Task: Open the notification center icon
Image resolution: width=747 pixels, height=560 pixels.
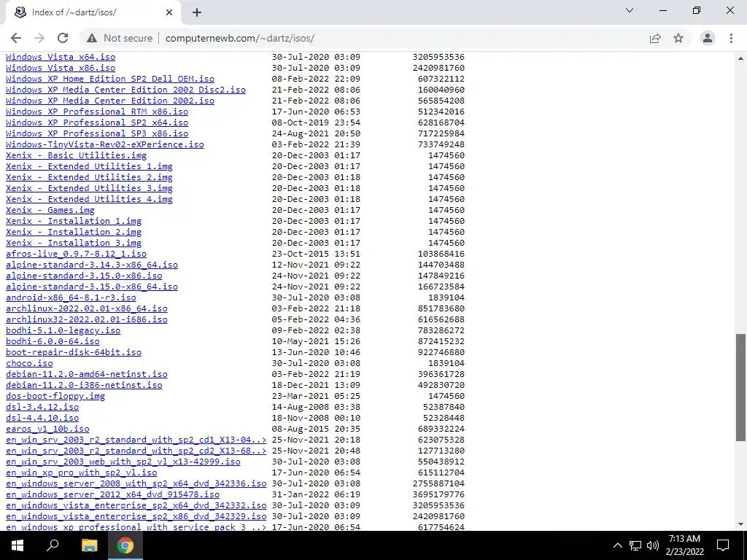Action: (723, 545)
